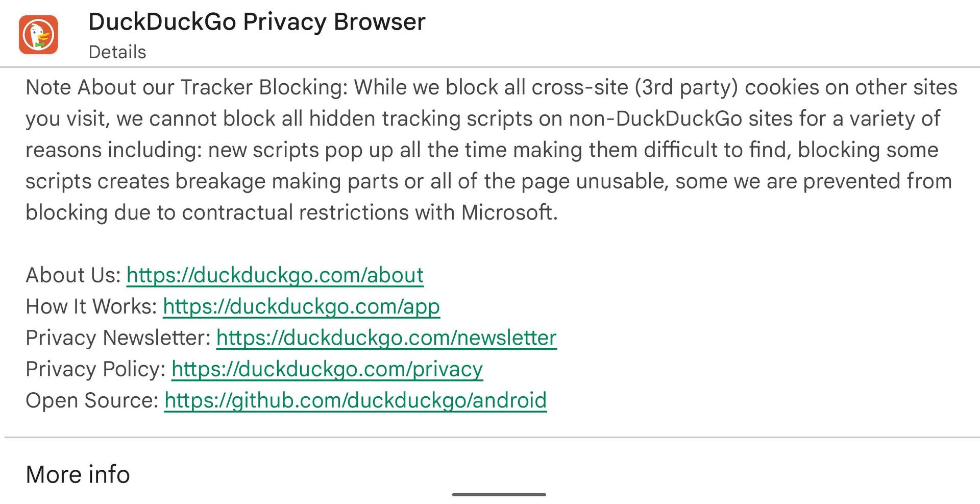Open the duckduckgo.com/about hyperlink
Image resolution: width=980 pixels, height=504 pixels.
tap(275, 275)
